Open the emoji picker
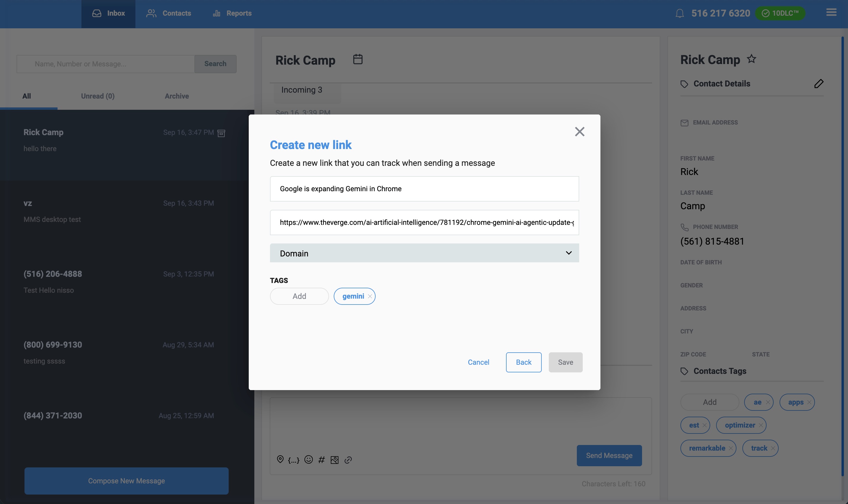This screenshot has width=848, height=504. point(308,459)
